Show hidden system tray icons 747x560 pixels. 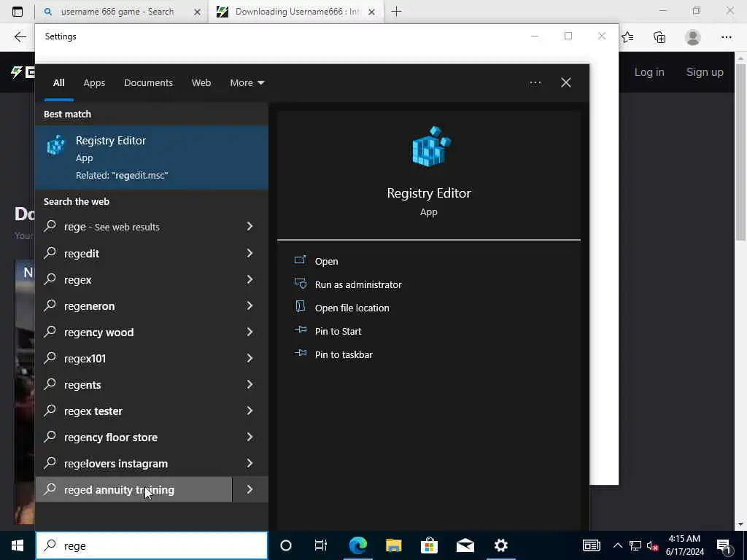tap(617, 545)
